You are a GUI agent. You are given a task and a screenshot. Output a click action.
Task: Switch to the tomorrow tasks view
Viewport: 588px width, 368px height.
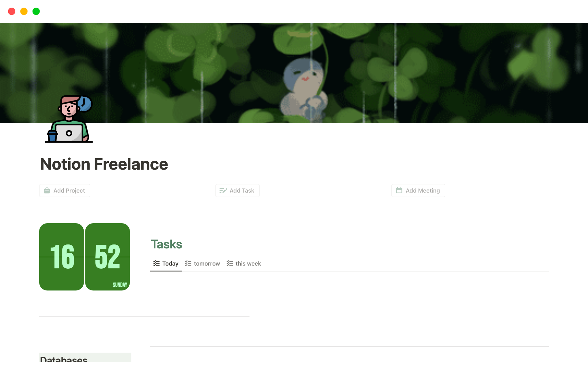pyautogui.click(x=202, y=264)
